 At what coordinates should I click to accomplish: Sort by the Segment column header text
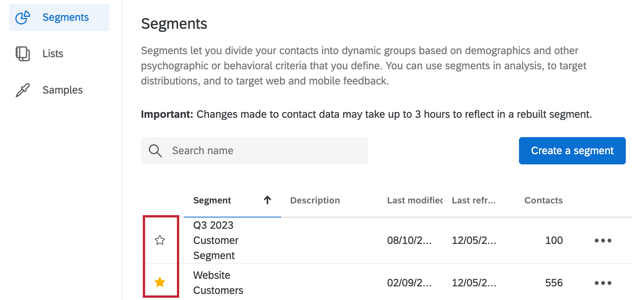point(212,200)
